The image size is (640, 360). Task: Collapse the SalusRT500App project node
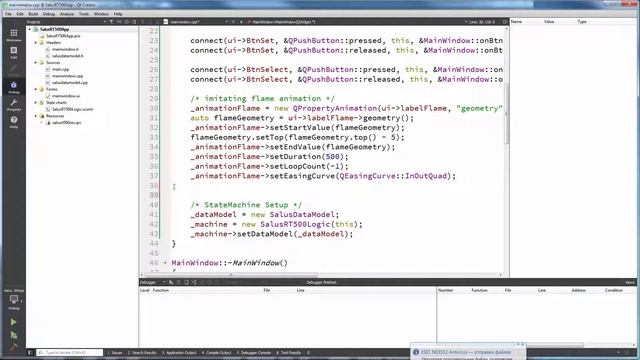pyautogui.click(x=30, y=29)
